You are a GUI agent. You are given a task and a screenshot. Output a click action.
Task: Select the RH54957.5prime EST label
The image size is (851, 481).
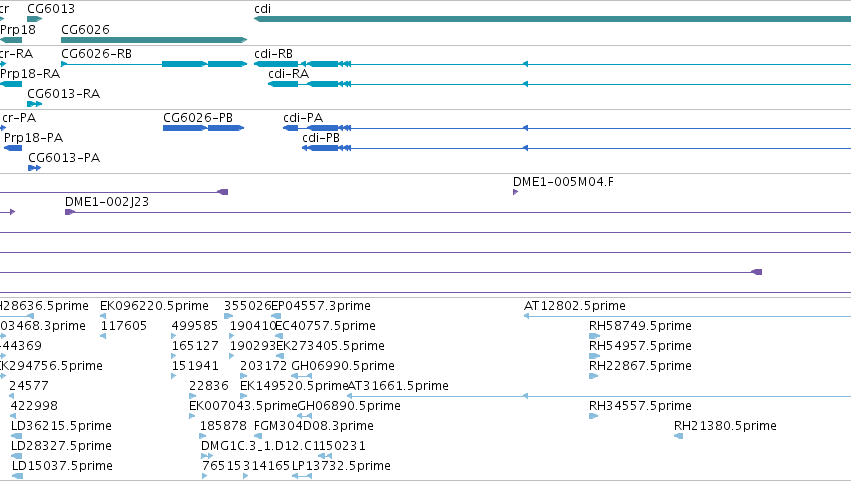[x=640, y=346]
